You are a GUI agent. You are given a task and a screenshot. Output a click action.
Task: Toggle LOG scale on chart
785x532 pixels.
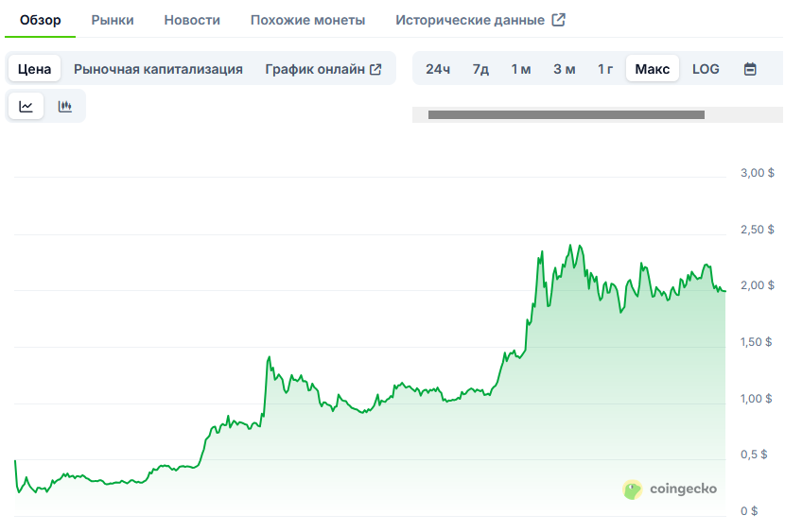pyautogui.click(x=706, y=69)
